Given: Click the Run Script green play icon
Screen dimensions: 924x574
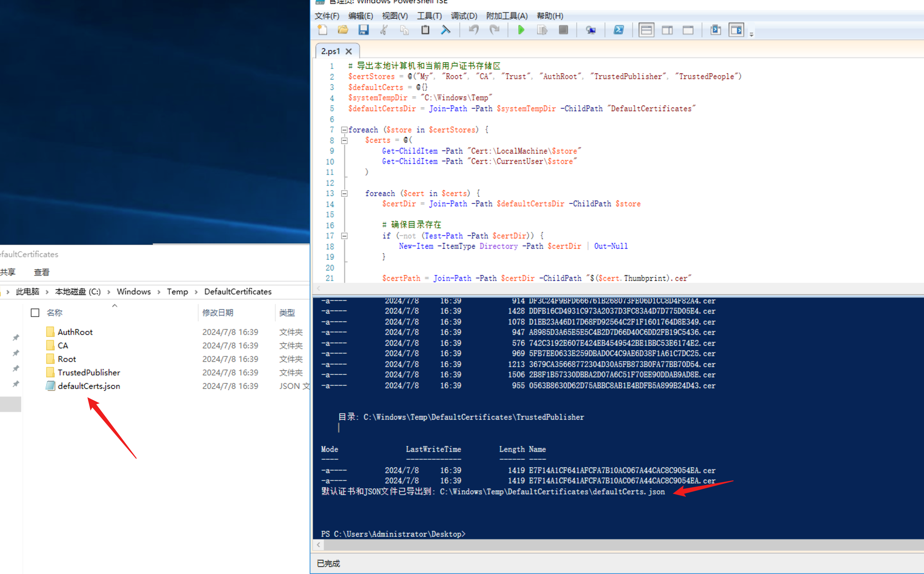Looking at the screenshot, I should click(x=521, y=30).
